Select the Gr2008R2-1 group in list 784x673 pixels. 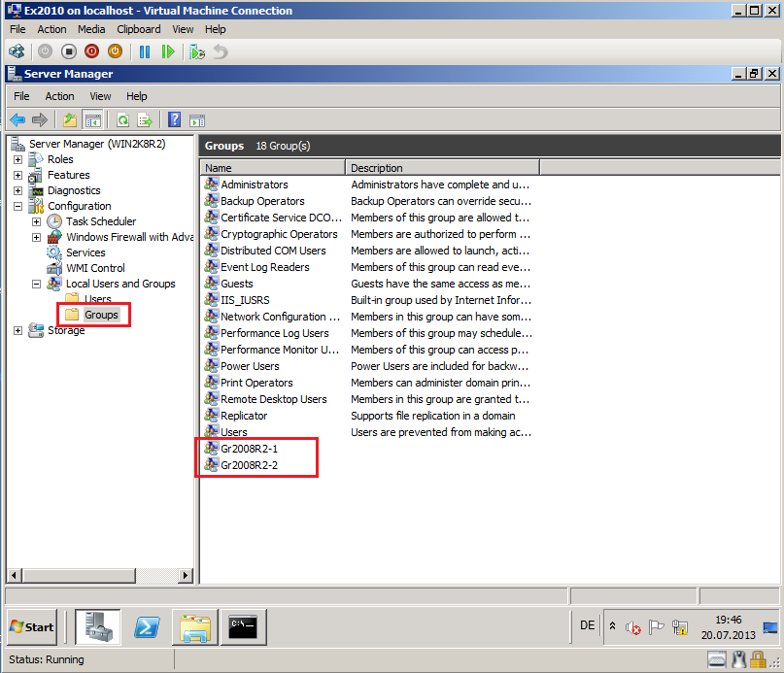(x=249, y=449)
